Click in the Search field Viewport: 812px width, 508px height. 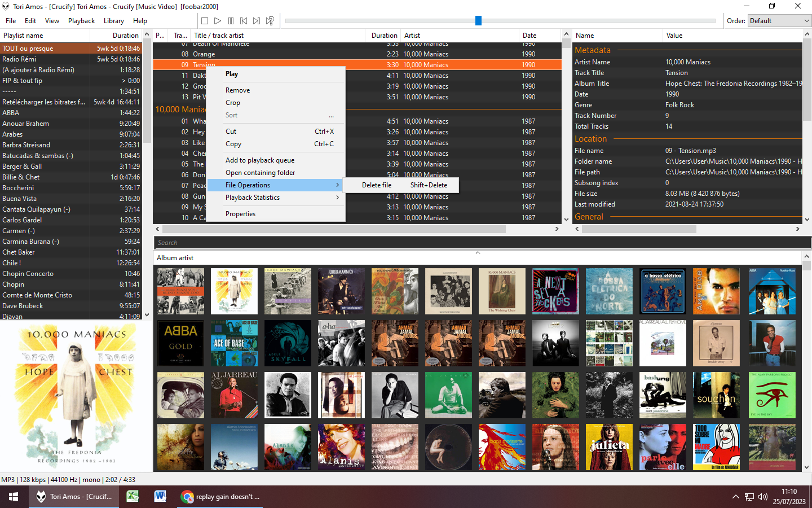(x=482, y=243)
